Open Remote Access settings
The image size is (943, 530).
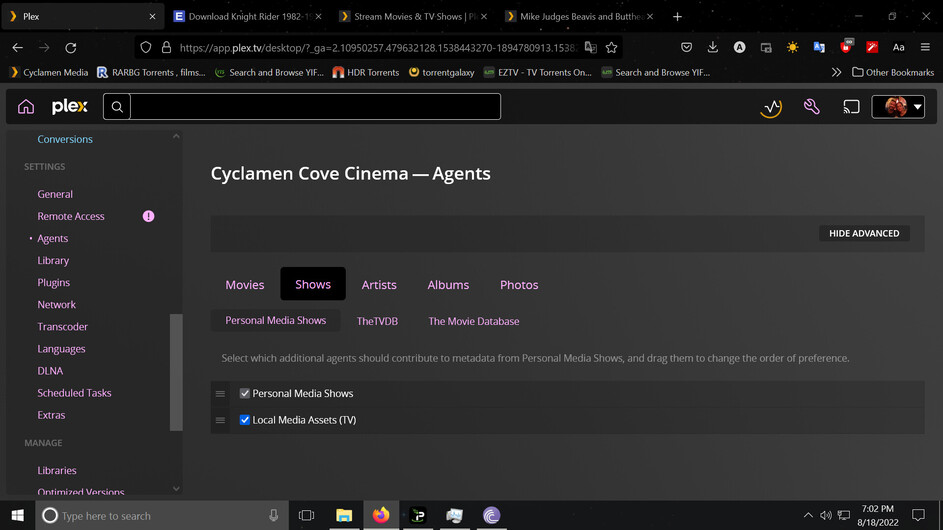point(71,216)
